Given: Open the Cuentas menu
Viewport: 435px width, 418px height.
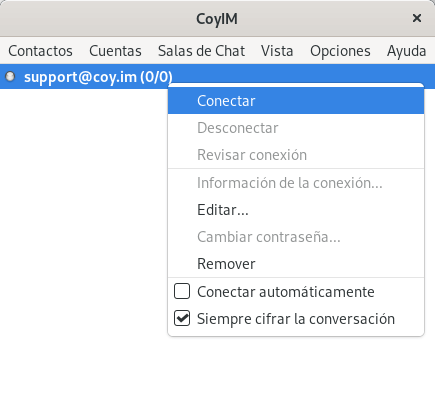Looking at the screenshot, I should point(115,51).
